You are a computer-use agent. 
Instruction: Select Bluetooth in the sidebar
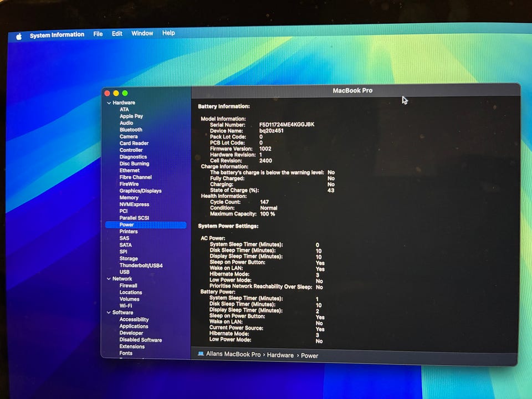tap(131, 130)
